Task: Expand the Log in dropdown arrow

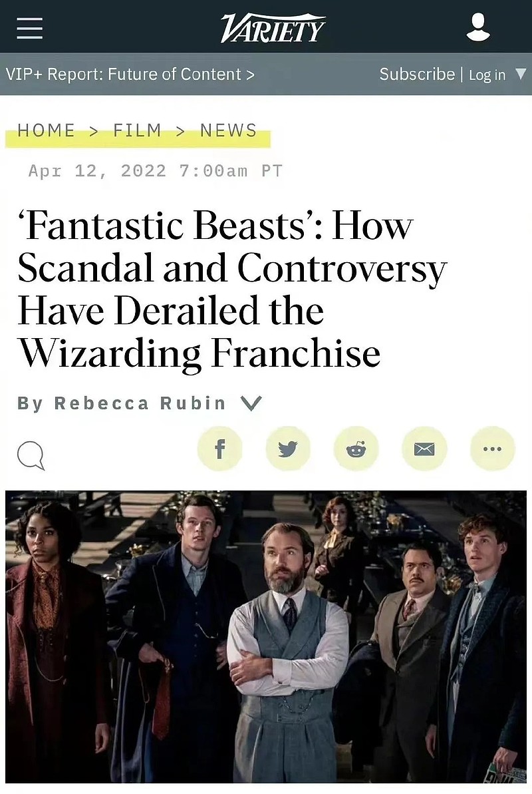Action: [x=520, y=75]
